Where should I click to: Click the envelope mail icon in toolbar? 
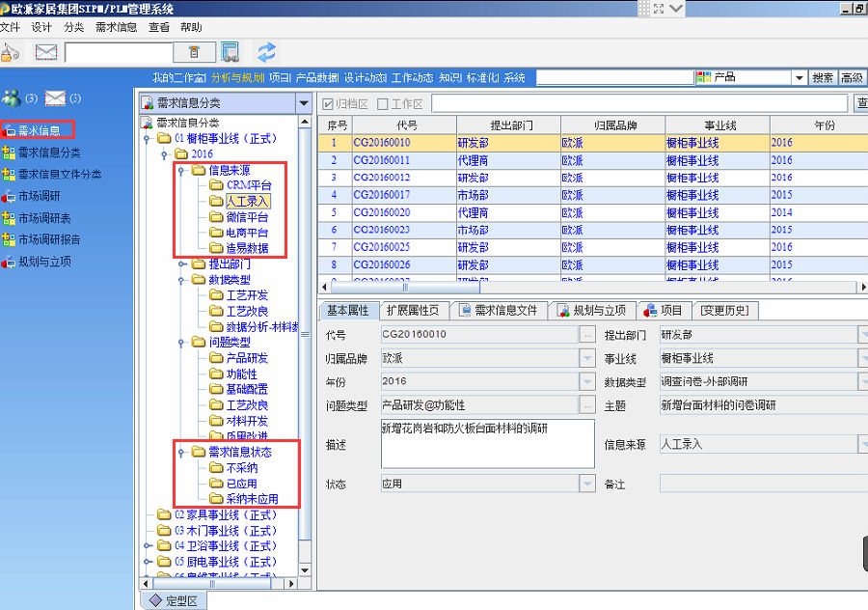pos(45,52)
